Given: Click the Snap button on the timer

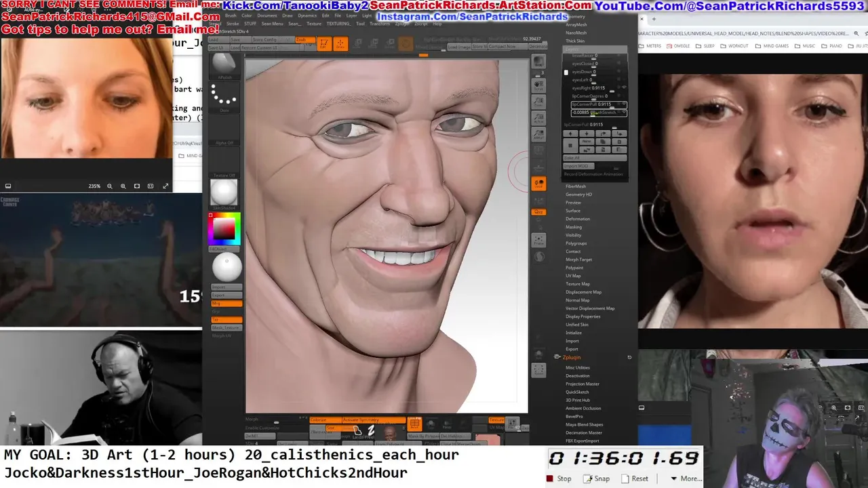Looking at the screenshot, I should 597,479.
